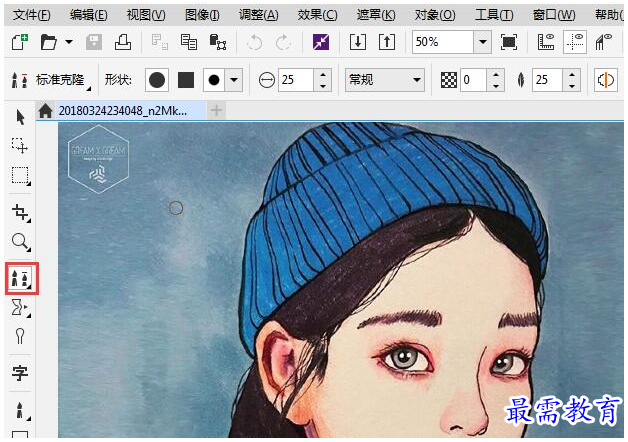
Task: Click the Print icon
Action: click(123, 42)
